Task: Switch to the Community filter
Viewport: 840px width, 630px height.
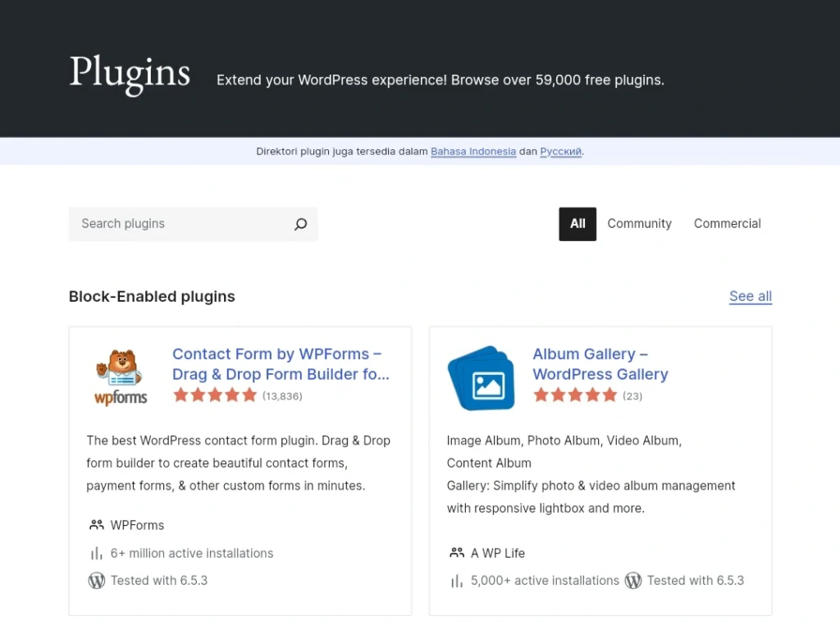Action: point(639,224)
